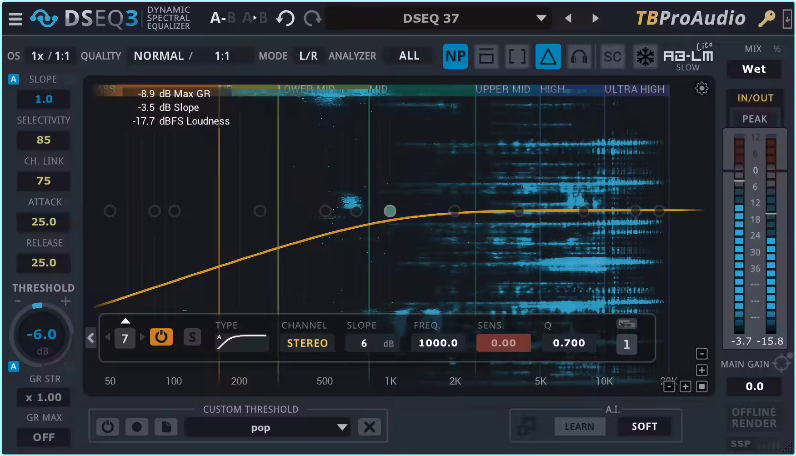Image resolution: width=796 pixels, height=456 pixels.
Task: Open the pop custom threshold dropdown
Action: 268,428
